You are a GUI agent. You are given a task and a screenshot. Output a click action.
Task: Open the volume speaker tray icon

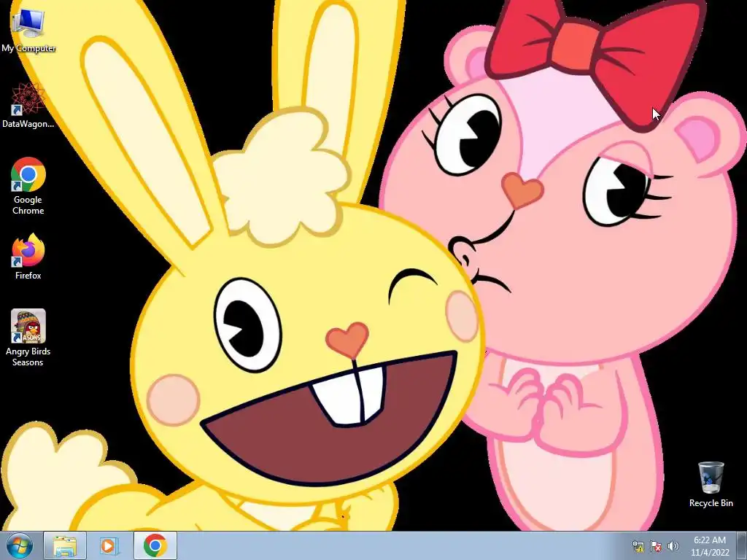673,546
